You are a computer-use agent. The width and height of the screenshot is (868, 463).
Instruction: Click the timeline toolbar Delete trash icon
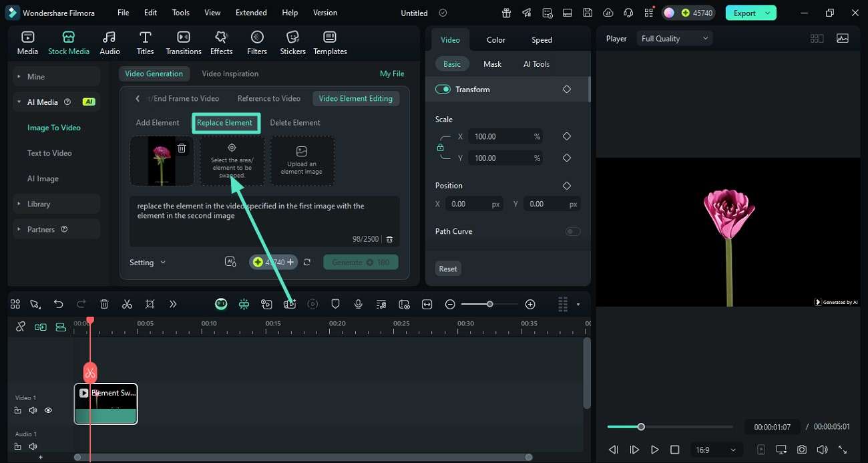[104, 304]
